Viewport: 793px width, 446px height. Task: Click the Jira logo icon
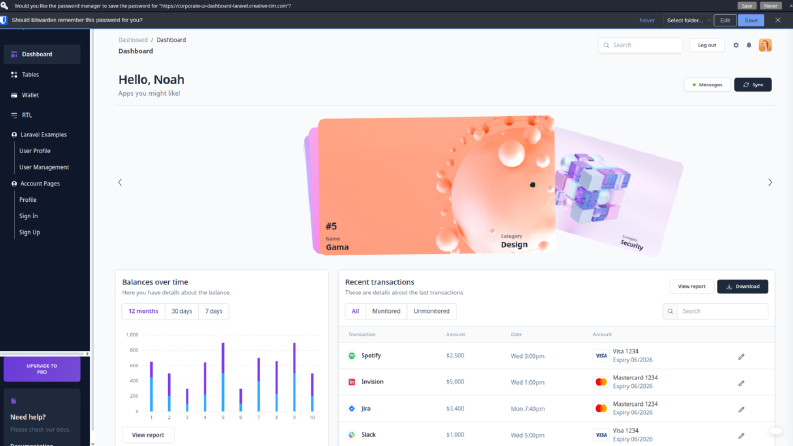(351, 408)
